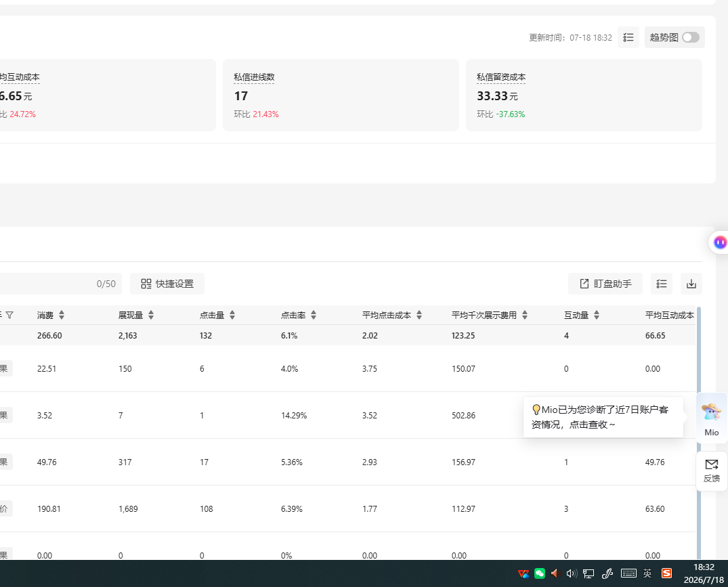
Task: Download table data with the download icon
Action: coord(691,284)
